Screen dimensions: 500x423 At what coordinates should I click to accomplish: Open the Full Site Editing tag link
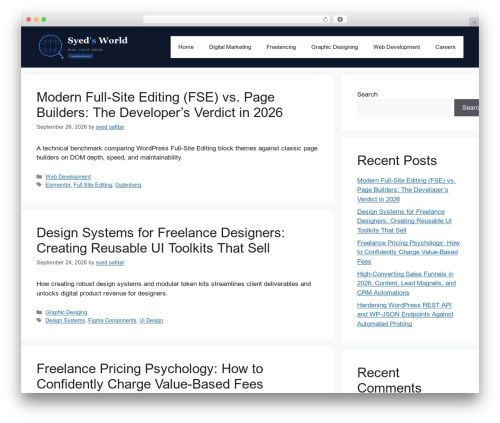coord(93,185)
